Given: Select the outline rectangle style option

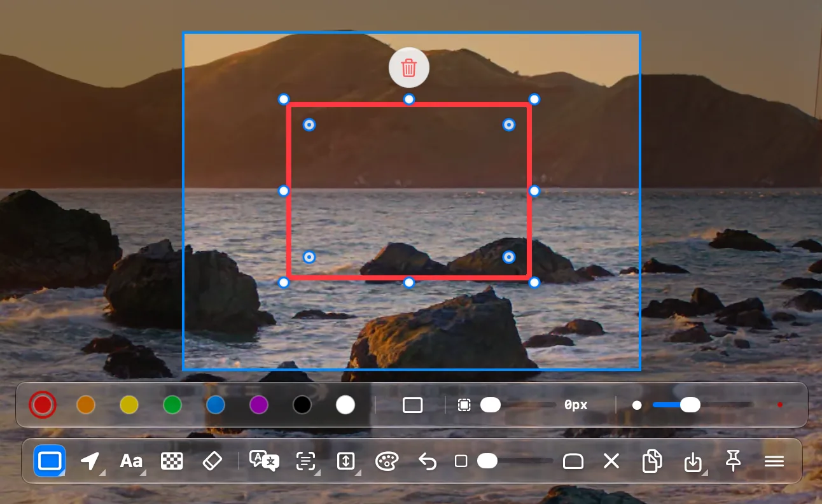Looking at the screenshot, I should coord(413,405).
